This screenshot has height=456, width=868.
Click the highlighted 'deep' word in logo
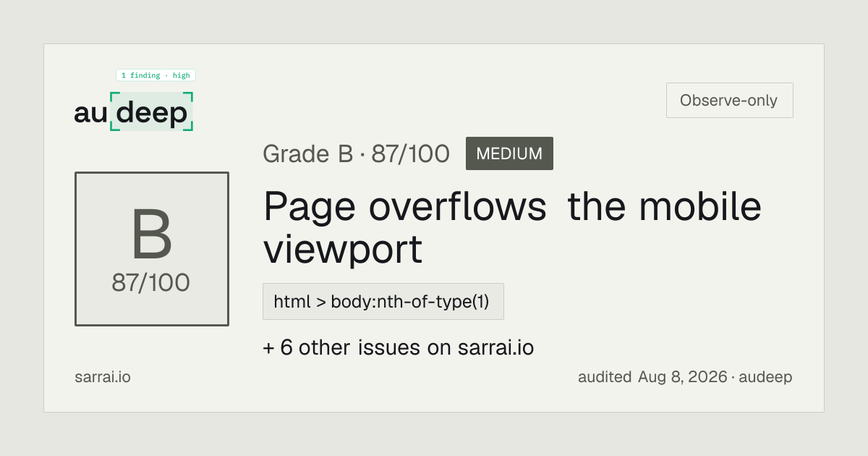click(151, 113)
